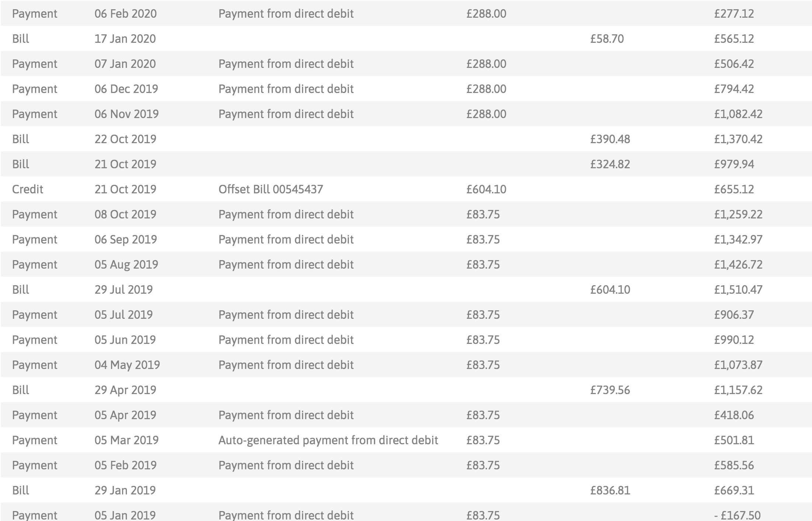Open the bill dated 21 Oct 2019
812x521 pixels.
(406, 164)
